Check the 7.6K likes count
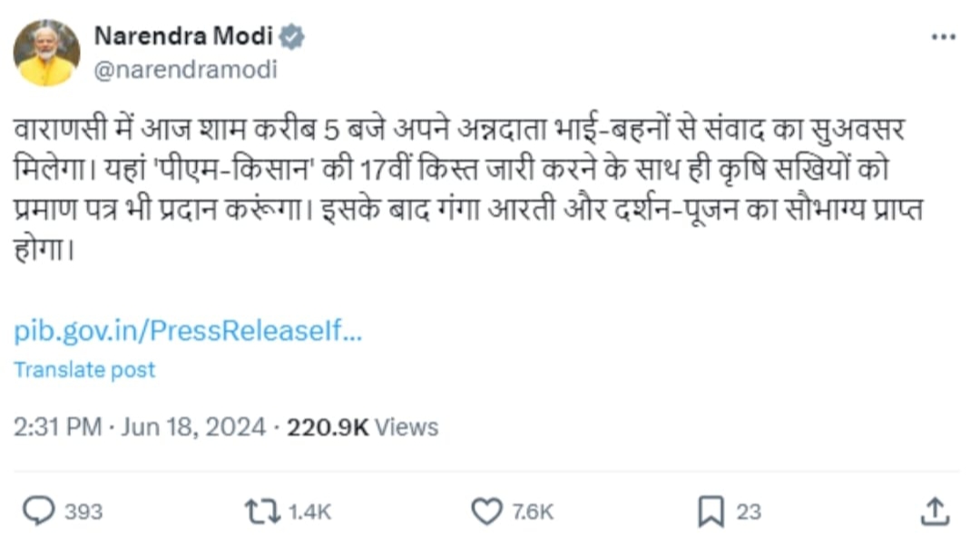 [531, 511]
